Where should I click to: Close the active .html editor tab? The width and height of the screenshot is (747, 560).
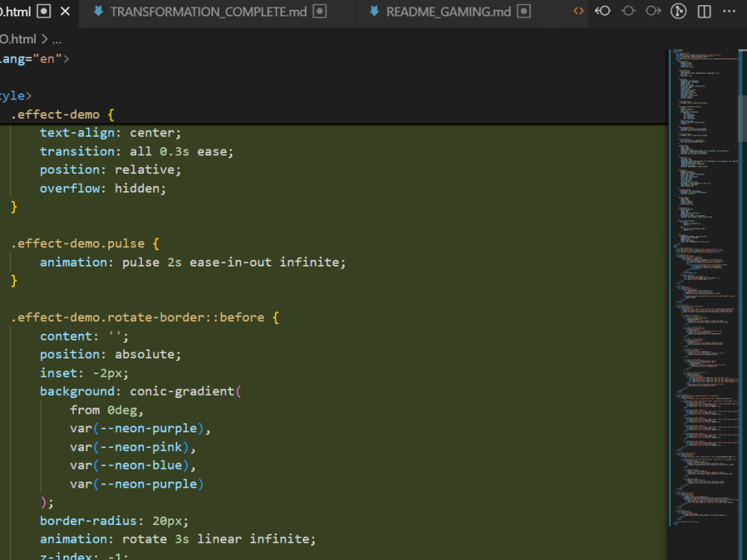point(65,11)
